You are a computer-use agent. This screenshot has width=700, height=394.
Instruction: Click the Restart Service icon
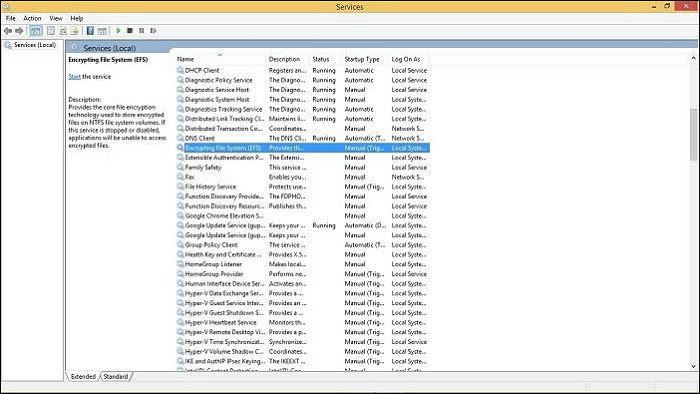coord(154,31)
